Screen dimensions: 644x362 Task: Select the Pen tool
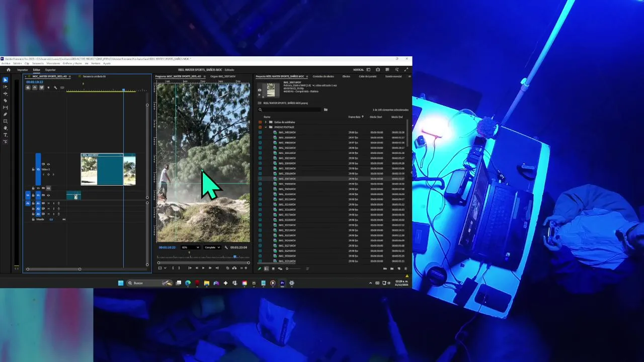[x=5, y=114]
